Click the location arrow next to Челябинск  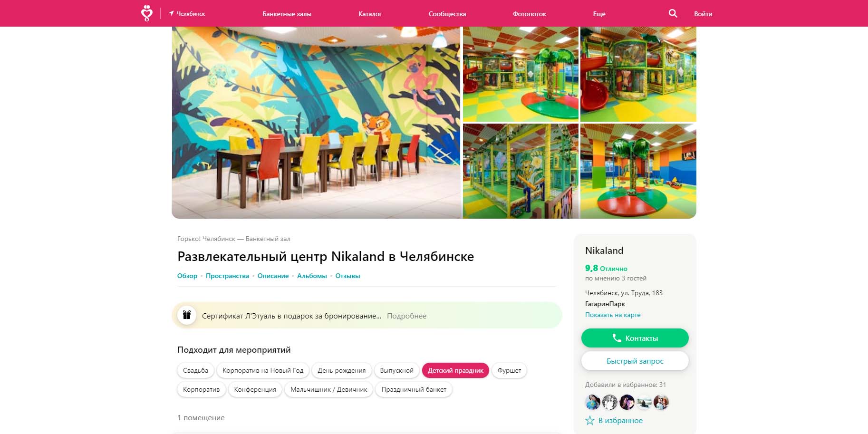pyautogui.click(x=171, y=13)
